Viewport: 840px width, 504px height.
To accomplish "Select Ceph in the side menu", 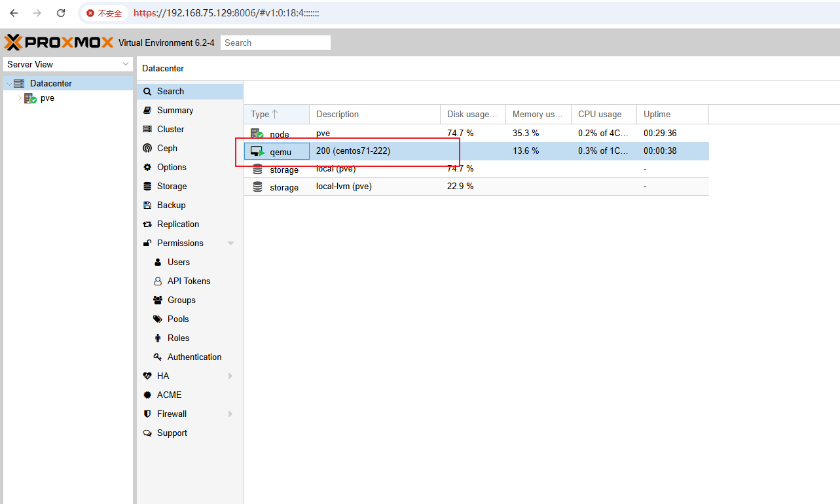I will 167,149.
